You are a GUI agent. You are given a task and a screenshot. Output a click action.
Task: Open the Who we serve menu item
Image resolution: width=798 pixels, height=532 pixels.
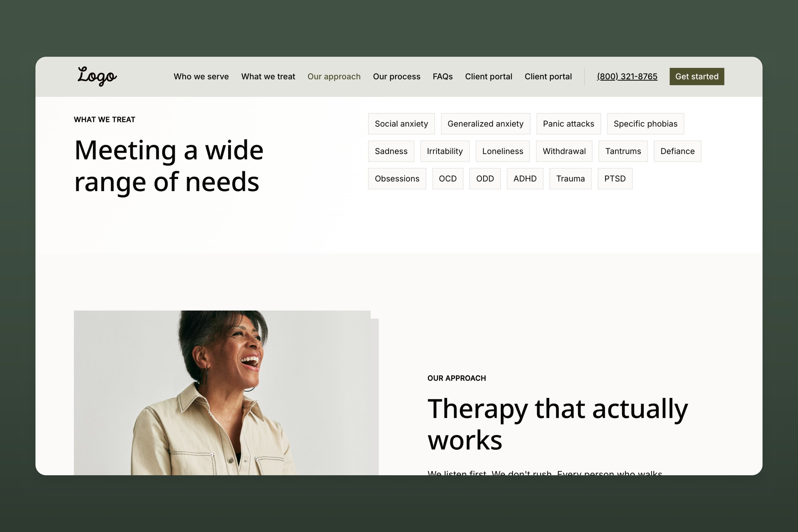pyautogui.click(x=201, y=77)
